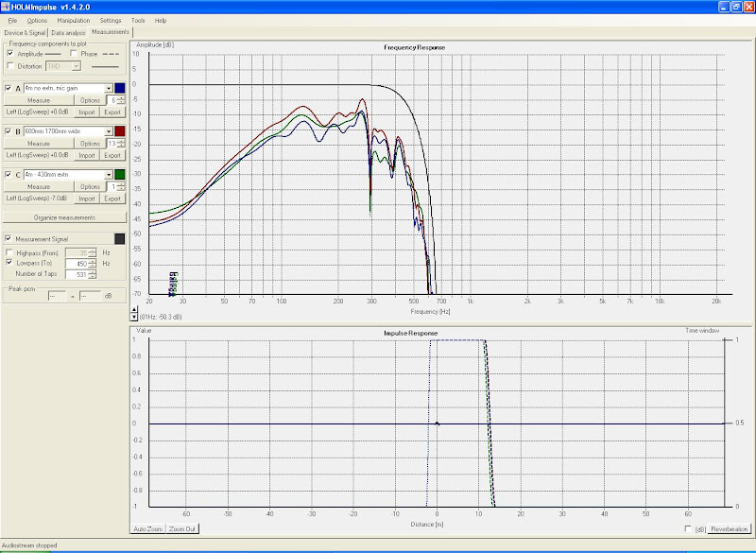Viewport: 756px width, 553px height.
Task: Open Options for measurement B
Action: (90, 143)
